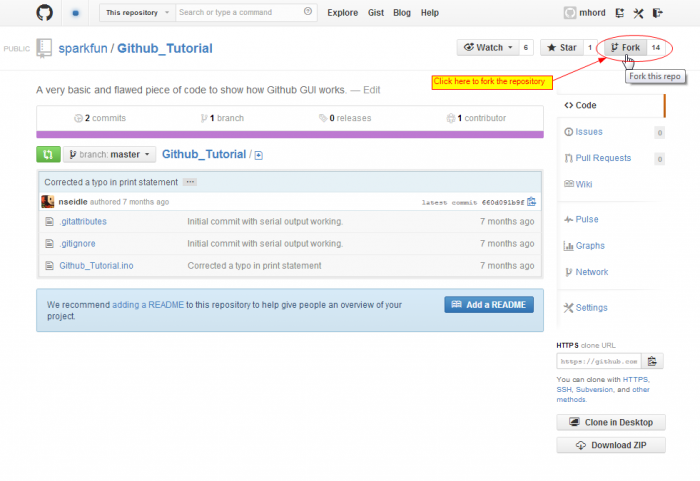The image size is (700, 481).
Task: Click the blue notifications indicator dot
Action: pos(75,13)
